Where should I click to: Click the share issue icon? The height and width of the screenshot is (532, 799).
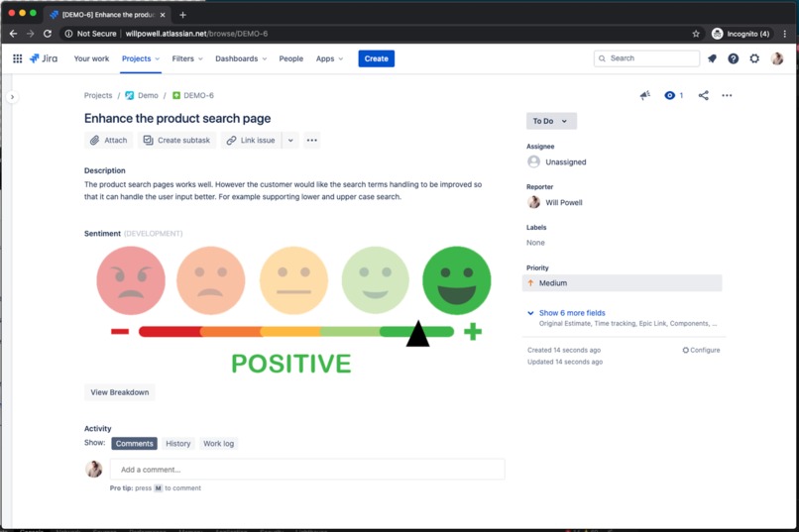pos(703,95)
